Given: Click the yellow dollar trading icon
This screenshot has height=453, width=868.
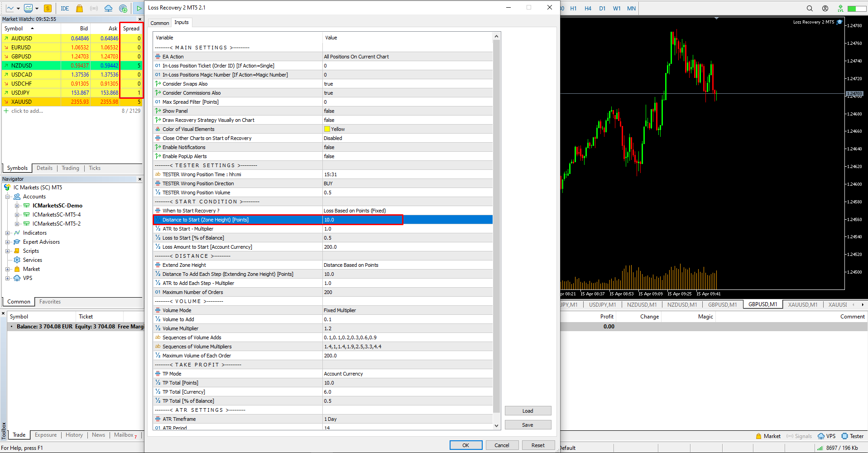Looking at the screenshot, I should click(48, 8).
